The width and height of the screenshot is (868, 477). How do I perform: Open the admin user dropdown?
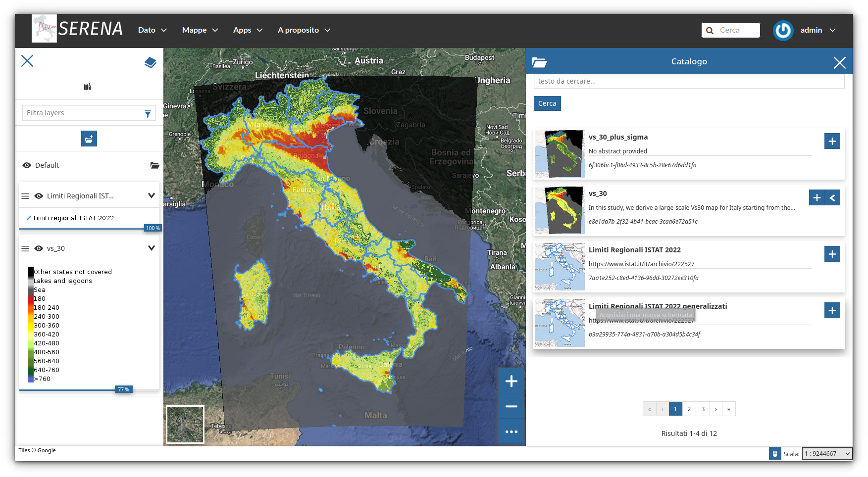[x=818, y=30]
